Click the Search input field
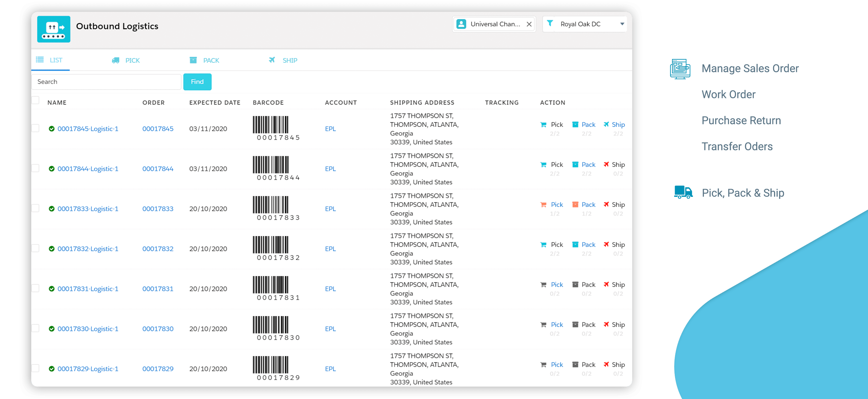868x399 pixels. tap(106, 82)
